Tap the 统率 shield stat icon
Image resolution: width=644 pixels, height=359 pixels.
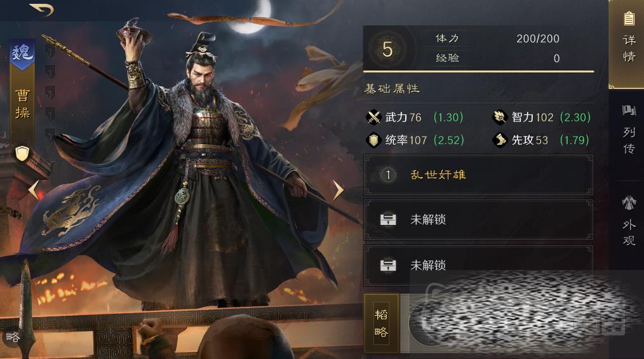point(373,140)
